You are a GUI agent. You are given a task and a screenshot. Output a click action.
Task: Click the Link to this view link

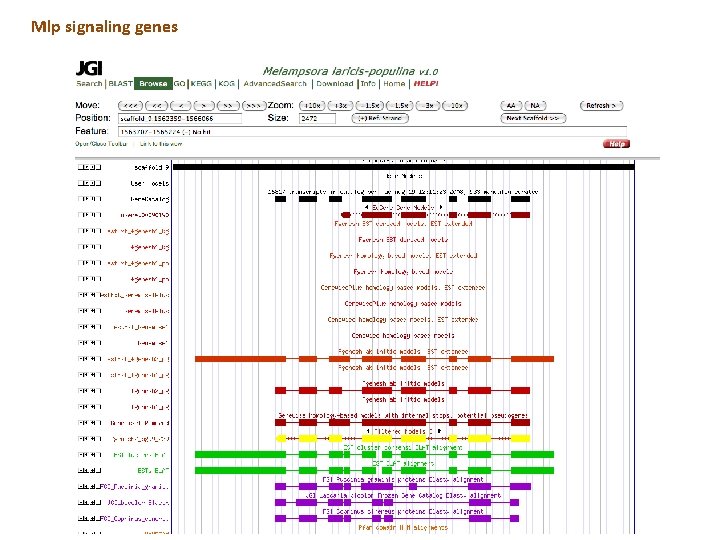(161, 144)
